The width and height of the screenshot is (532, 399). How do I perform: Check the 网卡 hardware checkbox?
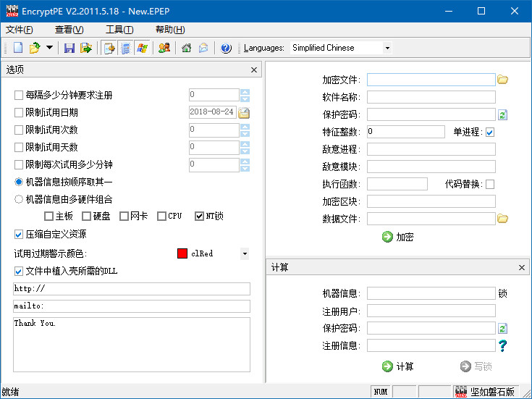[124, 216]
